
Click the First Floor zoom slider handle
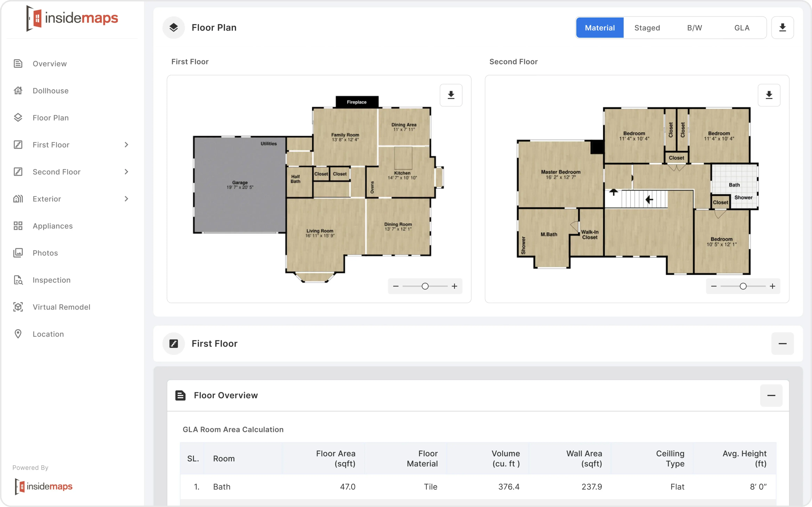pyautogui.click(x=425, y=286)
